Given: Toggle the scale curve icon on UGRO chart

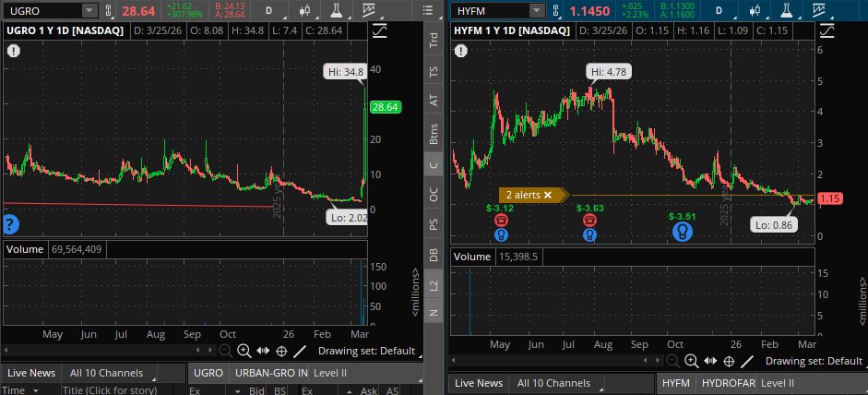Looking at the screenshot, I should coord(380,31).
